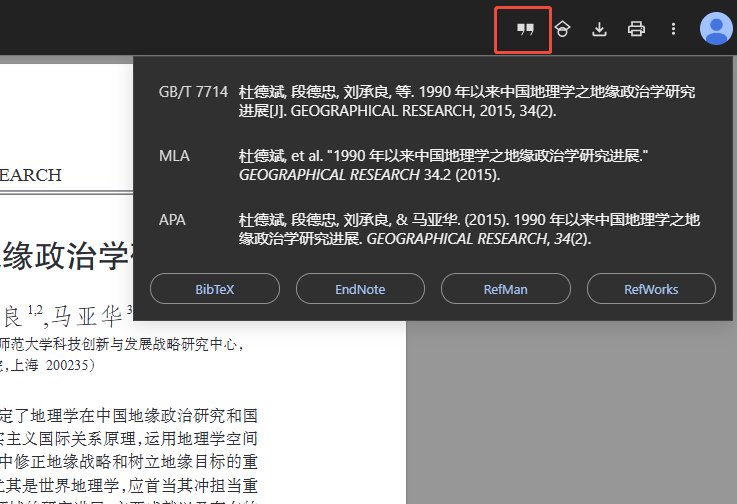Image resolution: width=737 pixels, height=504 pixels.
Task: Click the cite quotation-mark icon
Action: point(525,30)
